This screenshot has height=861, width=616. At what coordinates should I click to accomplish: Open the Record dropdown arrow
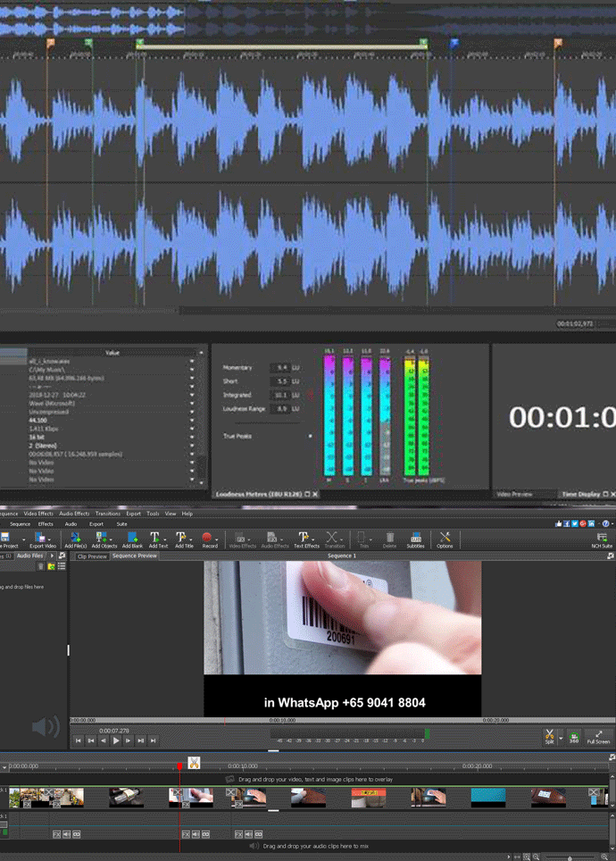[x=216, y=539]
